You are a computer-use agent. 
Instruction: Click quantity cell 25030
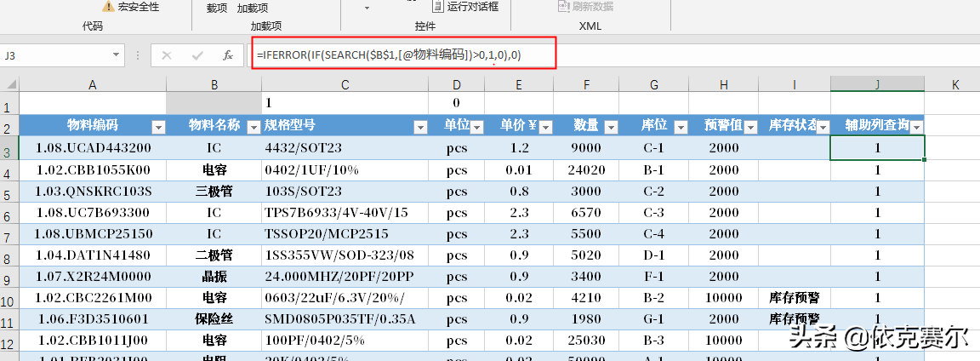(585, 340)
